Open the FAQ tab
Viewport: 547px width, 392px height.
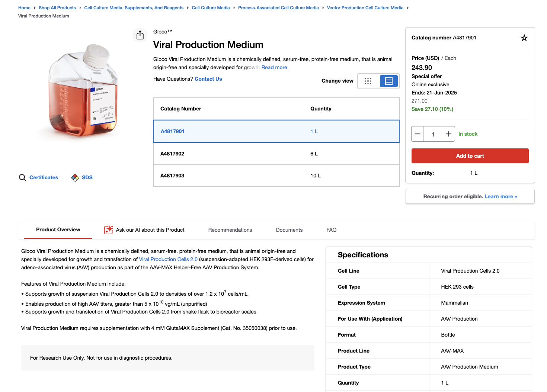pyautogui.click(x=332, y=230)
